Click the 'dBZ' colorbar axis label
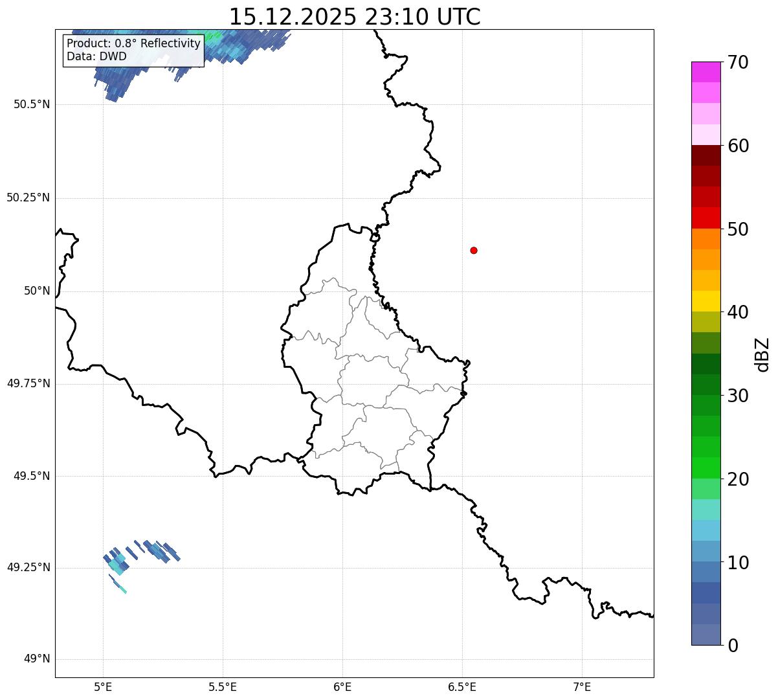Viewport: 778px width, 700px height. 762,354
